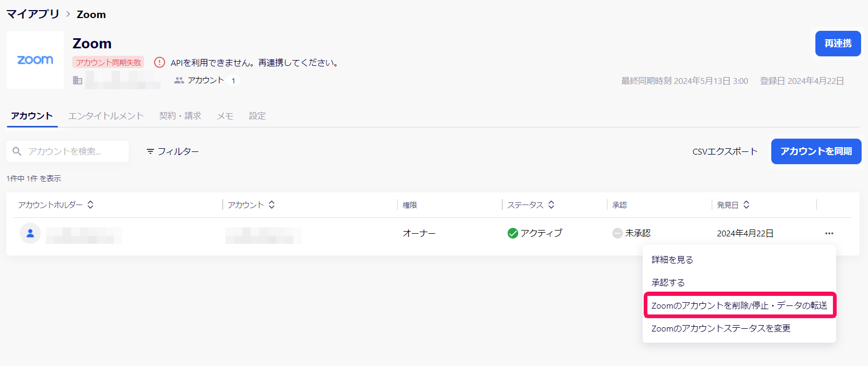The height and width of the screenshot is (366, 868).
Task: Click CSVエクスポート
Action: (725, 151)
